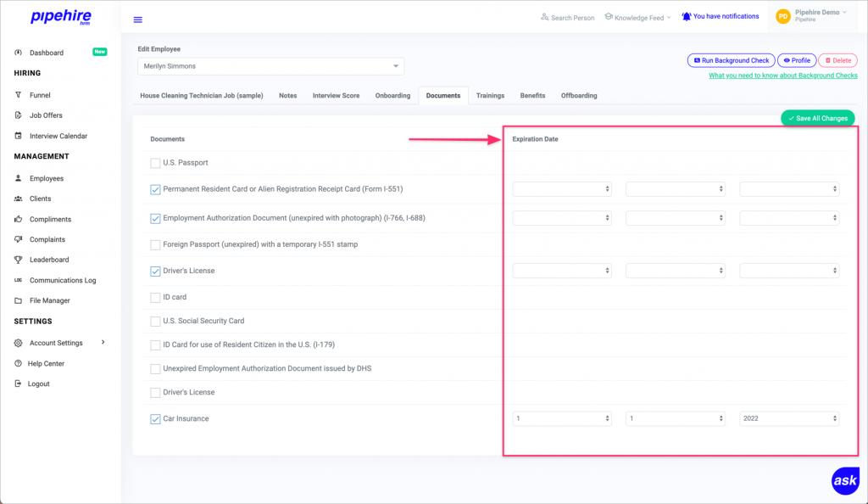Click the ask chat bubble at bottom right
This screenshot has height=504, width=868.
click(x=844, y=480)
